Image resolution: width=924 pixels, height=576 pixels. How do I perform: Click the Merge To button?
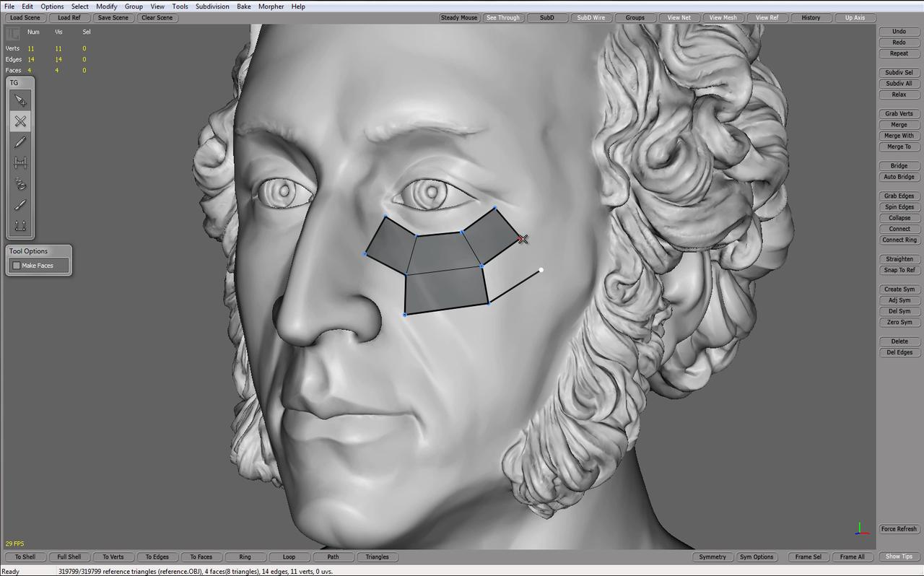(x=899, y=147)
